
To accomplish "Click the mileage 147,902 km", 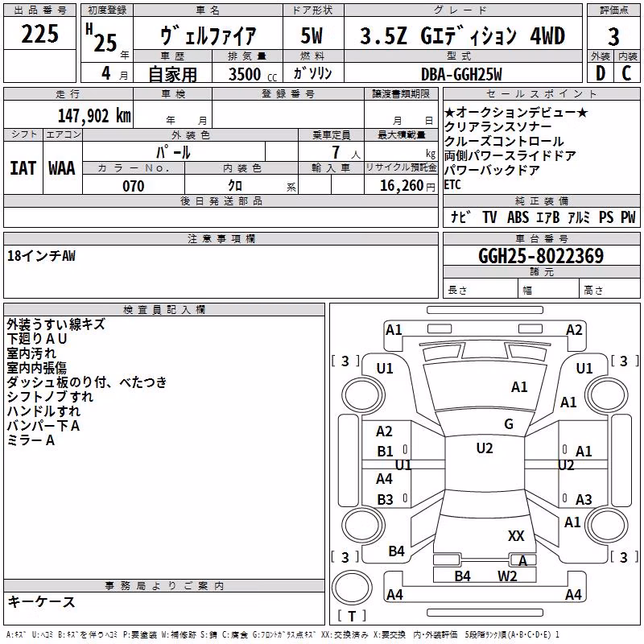I will click(x=94, y=116).
